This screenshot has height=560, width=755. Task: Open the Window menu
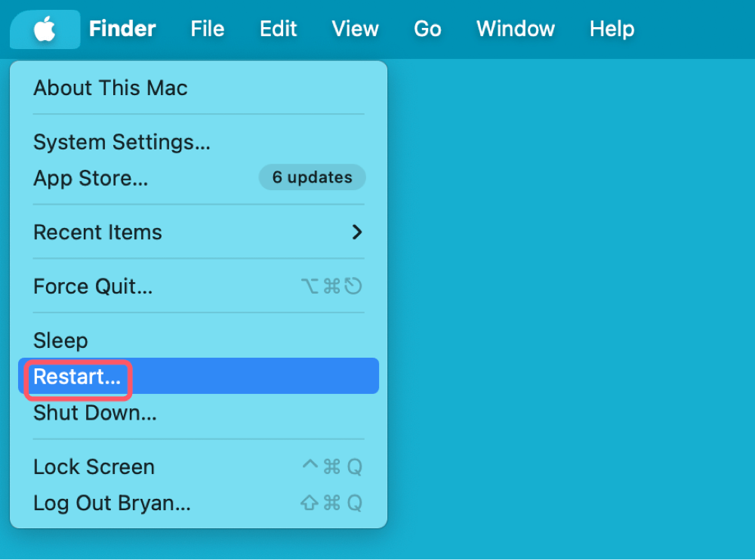tap(515, 29)
